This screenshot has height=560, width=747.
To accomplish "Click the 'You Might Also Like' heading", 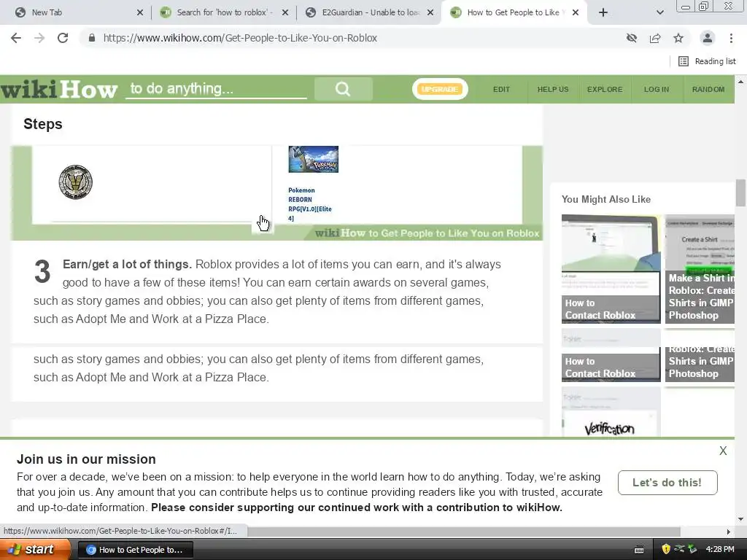I will (x=606, y=199).
